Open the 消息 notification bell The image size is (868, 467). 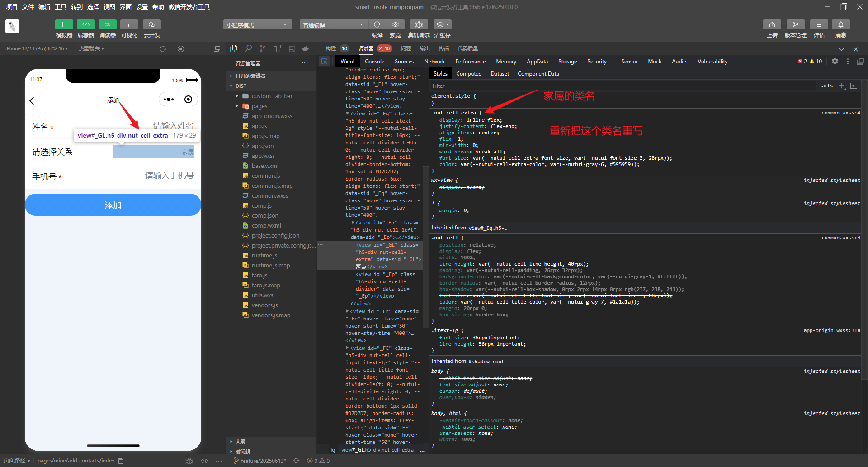[841, 24]
